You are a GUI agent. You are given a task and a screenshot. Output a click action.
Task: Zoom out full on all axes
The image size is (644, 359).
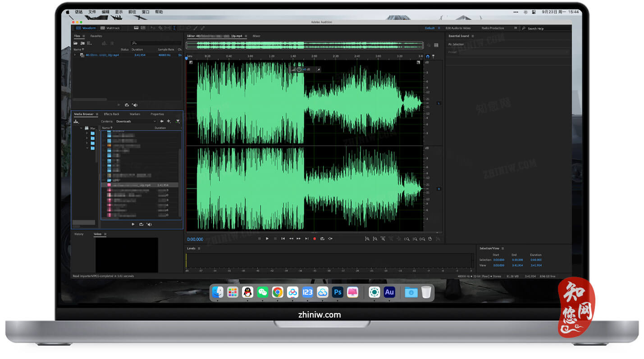click(x=399, y=239)
